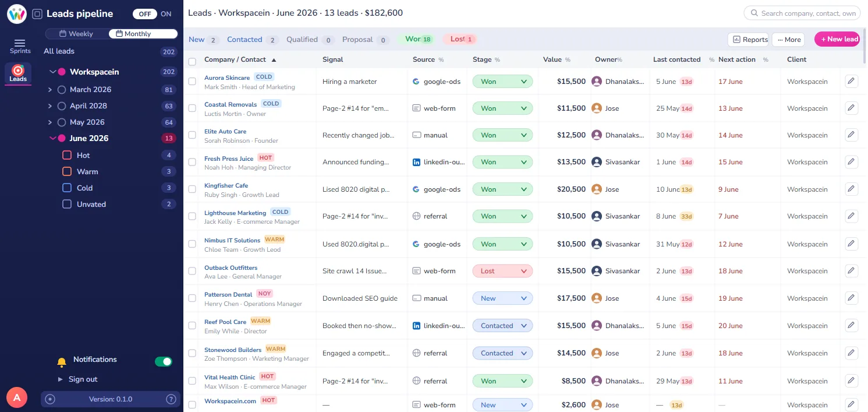The image size is (868, 412).
Task: Open stage dropdown for Outback Outfitters (Lost)
Action: [502, 271]
